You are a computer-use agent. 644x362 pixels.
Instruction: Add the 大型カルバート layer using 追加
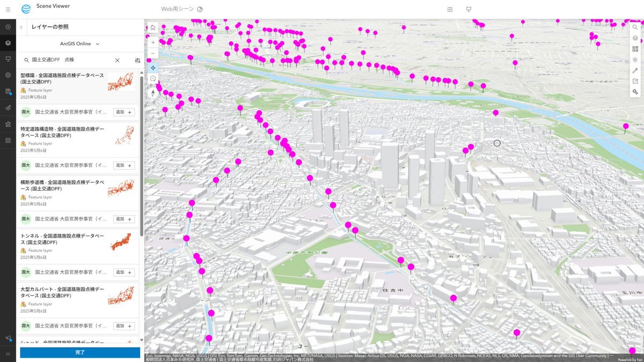(124, 326)
